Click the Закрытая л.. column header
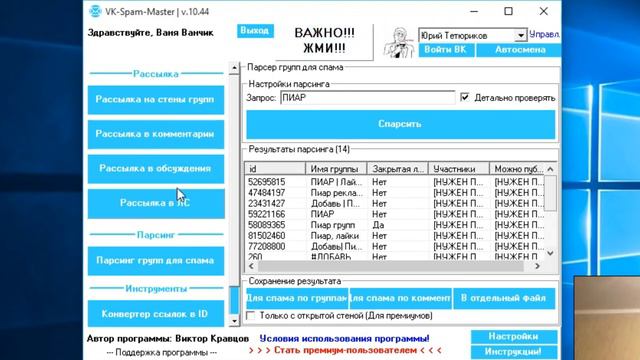The height and width of the screenshot is (360, 640). [398, 169]
